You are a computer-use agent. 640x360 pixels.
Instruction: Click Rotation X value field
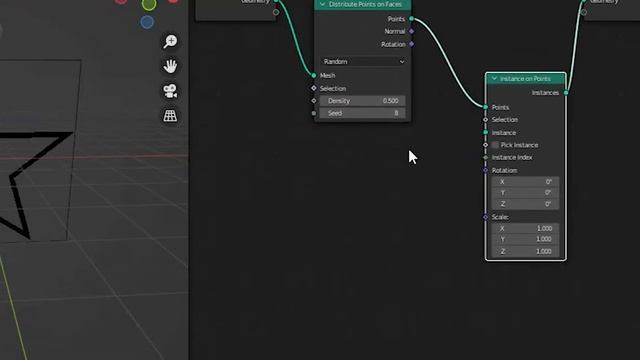(525, 182)
